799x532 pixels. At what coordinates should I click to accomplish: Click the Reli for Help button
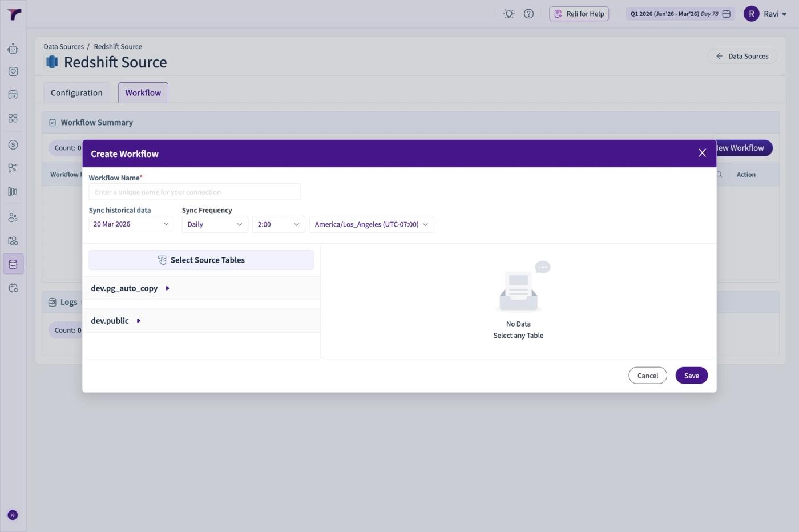click(579, 14)
